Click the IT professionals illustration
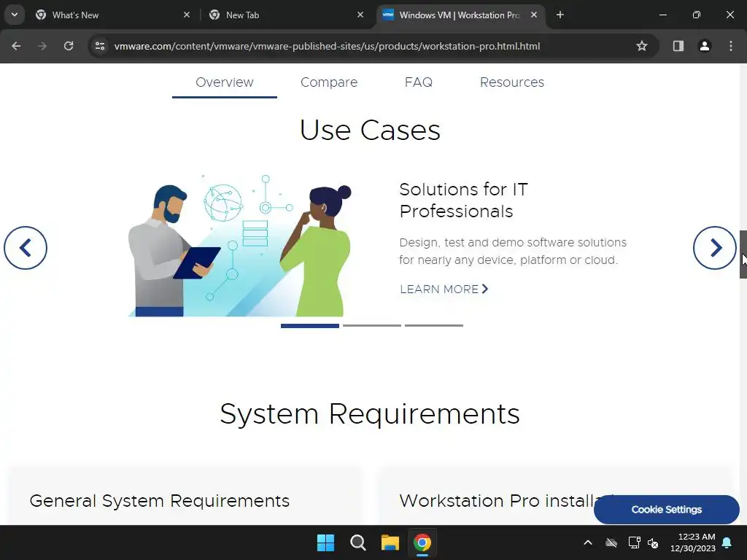Image resolution: width=747 pixels, height=560 pixels. [x=240, y=245]
